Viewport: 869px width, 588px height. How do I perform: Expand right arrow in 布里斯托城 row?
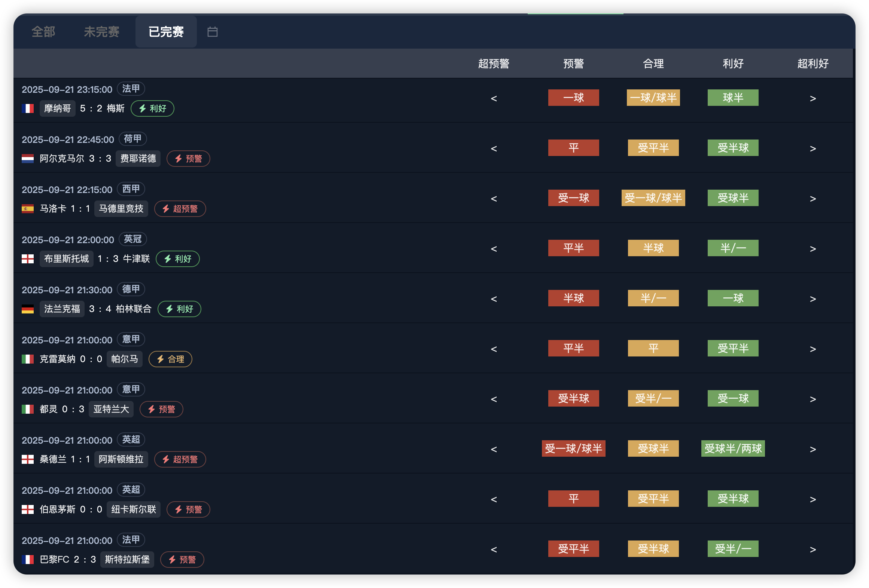click(812, 249)
